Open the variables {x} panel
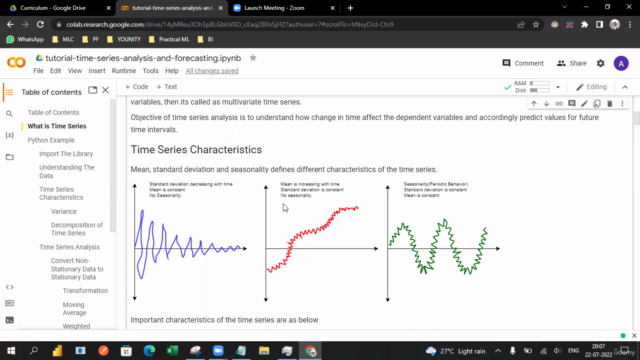 (9, 135)
